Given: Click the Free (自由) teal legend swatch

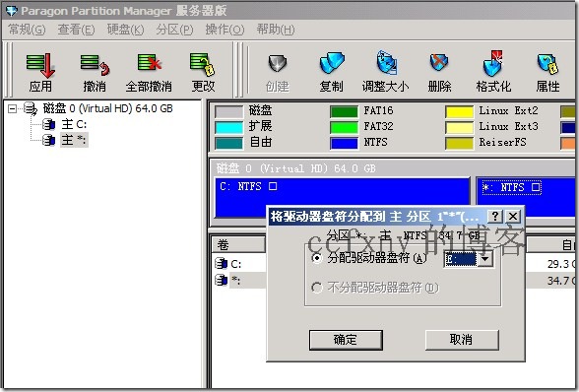Looking at the screenshot, I should point(228,143).
